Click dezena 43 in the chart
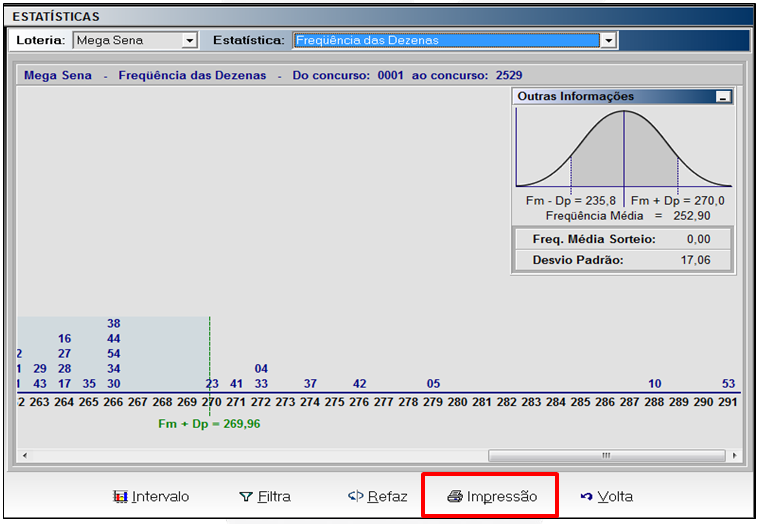Viewport: 761px width, 524px height. (40, 384)
